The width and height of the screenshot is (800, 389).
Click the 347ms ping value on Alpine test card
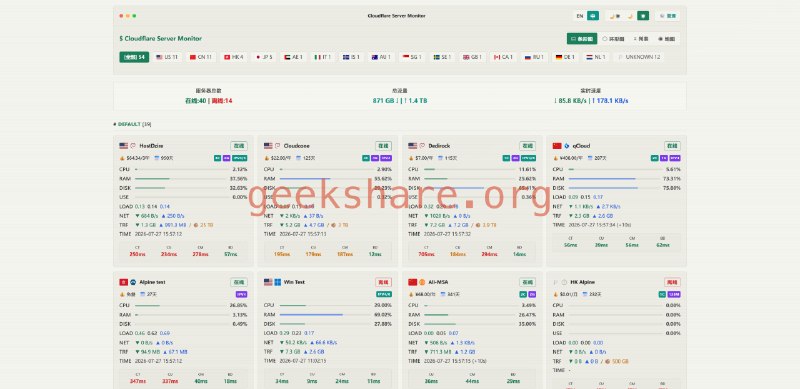click(137, 381)
